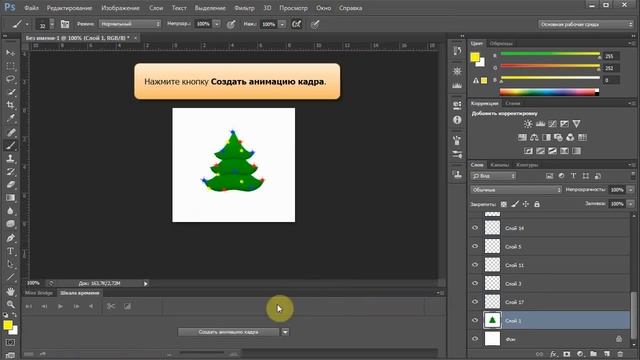Click the first color value field 255
Image resolution: width=640 pixels, height=360 pixels.
coord(611,56)
